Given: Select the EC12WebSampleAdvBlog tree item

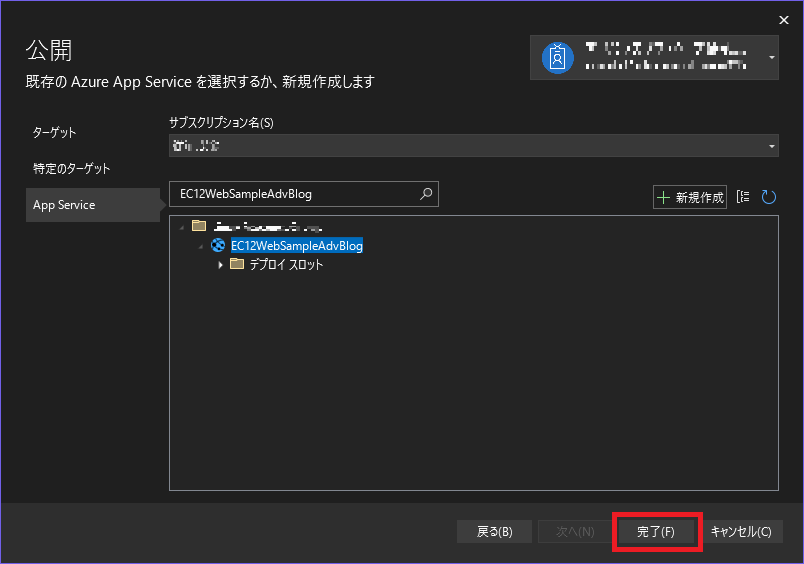Looking at the screenshot, I should 297,246.
